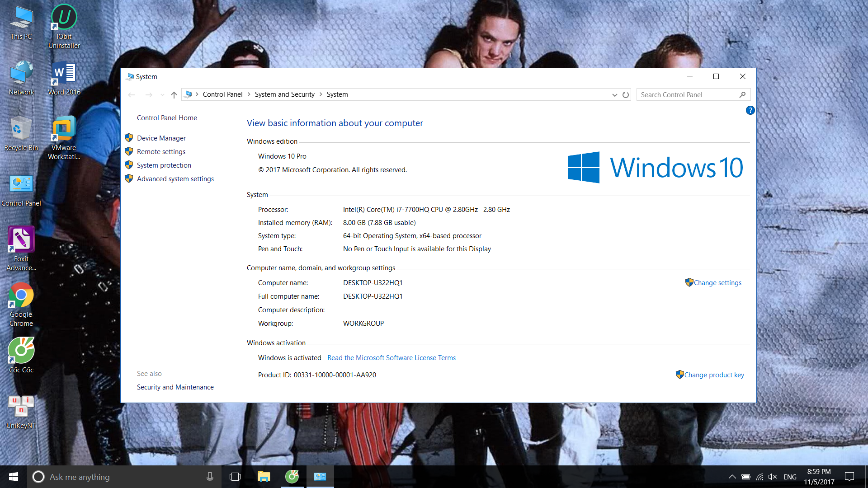This screenshot has height=488, width=868.
Task: Expand chevron before Control Panel breadcrumb
Action: (197, 94)
